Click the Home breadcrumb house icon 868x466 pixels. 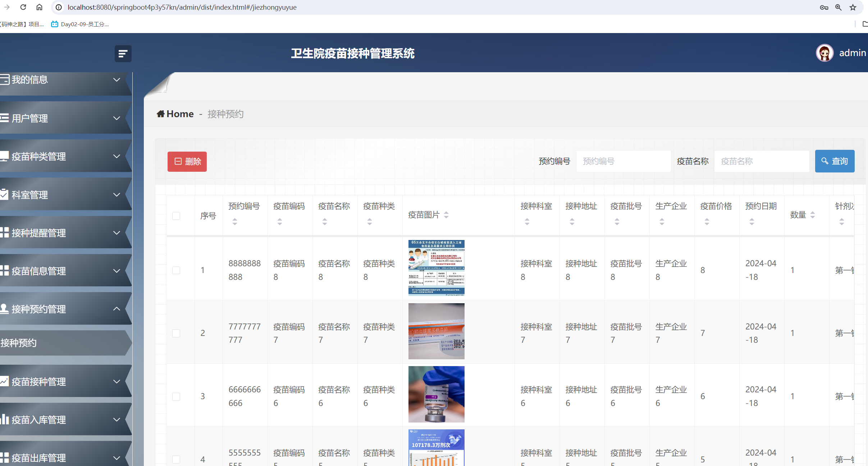(161, 114)
